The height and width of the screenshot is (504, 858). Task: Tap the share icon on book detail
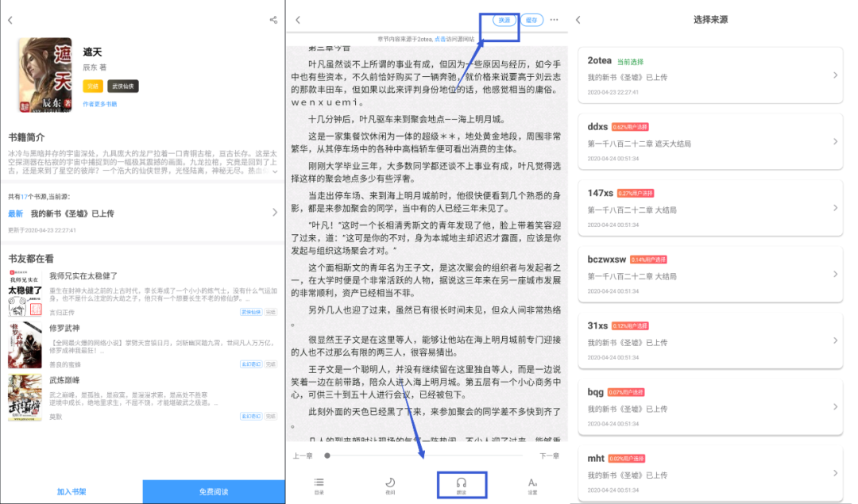coord(273,20)
